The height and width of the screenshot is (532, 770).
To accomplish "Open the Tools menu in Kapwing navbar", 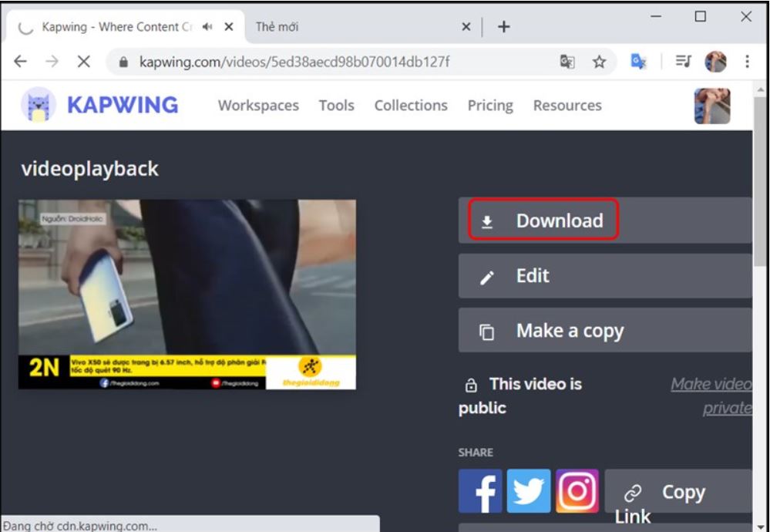I will pos(337,105).
